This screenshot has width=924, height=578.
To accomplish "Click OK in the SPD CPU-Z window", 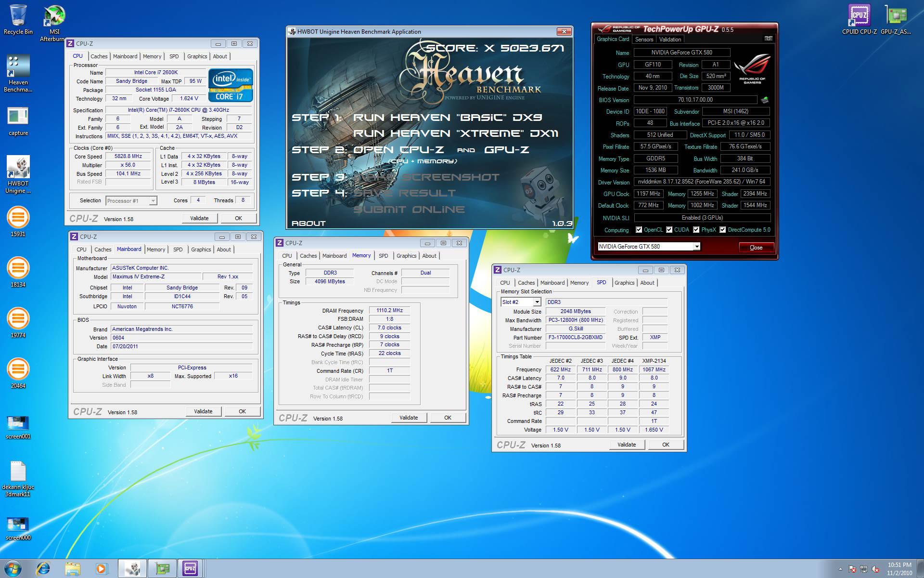I will click(x=666, y=445).
